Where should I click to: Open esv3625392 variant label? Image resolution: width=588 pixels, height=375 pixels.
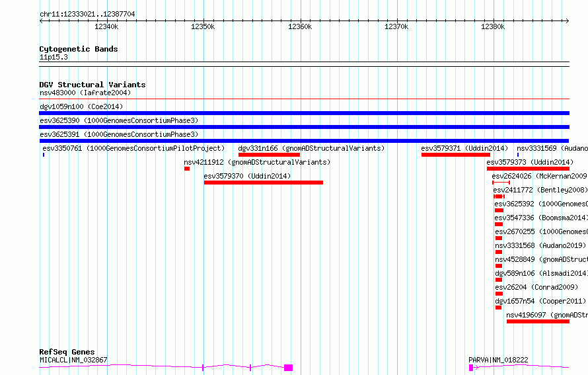(541, 204)
